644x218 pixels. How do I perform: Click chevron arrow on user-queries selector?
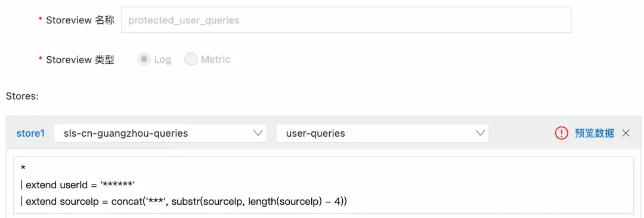point(479,133)
